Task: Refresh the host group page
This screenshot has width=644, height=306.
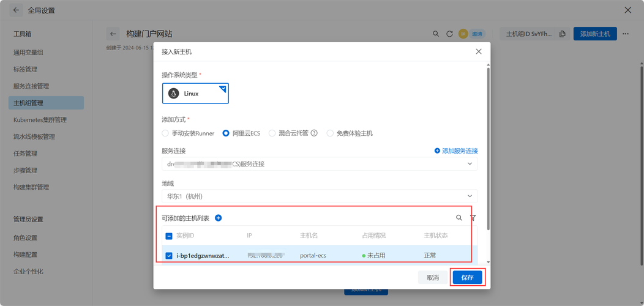Action: (x=449, y=34)
